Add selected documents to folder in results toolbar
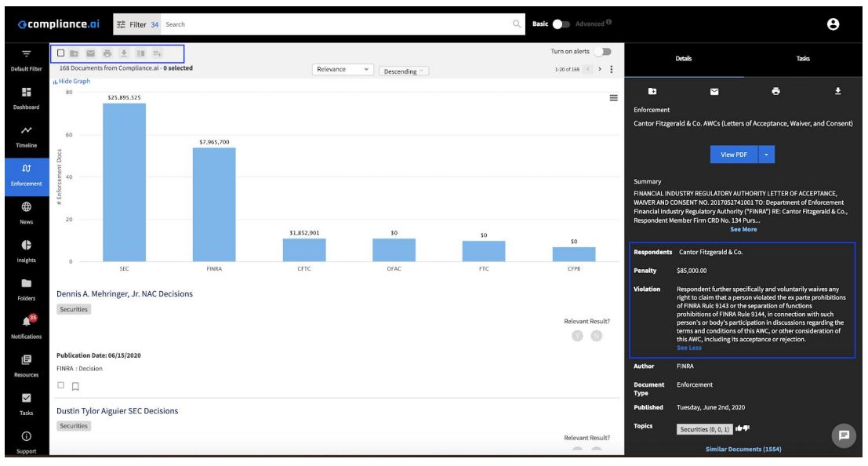Image resolution: width=868 pixels, height=466 pixels. point(74,53)
